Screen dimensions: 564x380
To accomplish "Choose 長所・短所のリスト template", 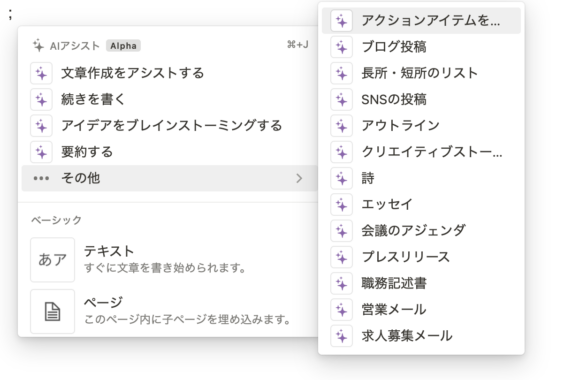I will (x=421, y=73).
